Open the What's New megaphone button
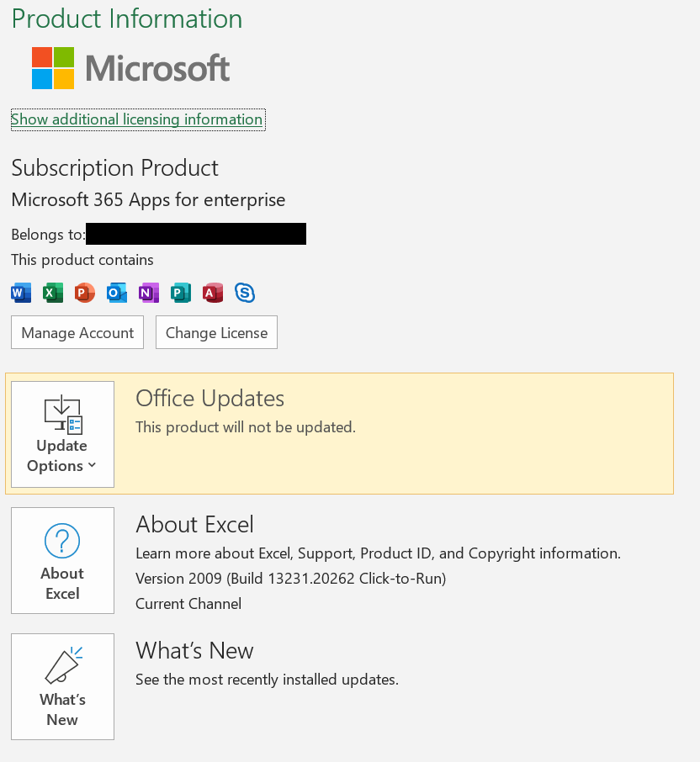 (62, 686)
